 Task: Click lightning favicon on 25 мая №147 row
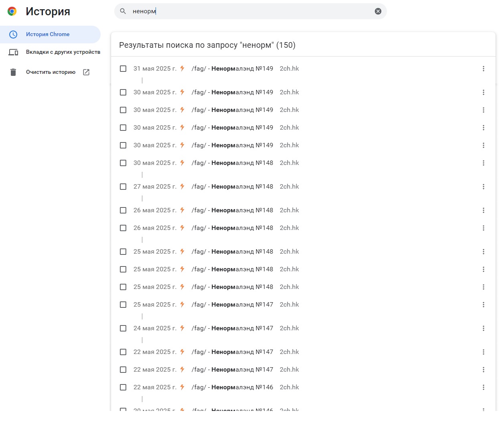pos(182,305)
